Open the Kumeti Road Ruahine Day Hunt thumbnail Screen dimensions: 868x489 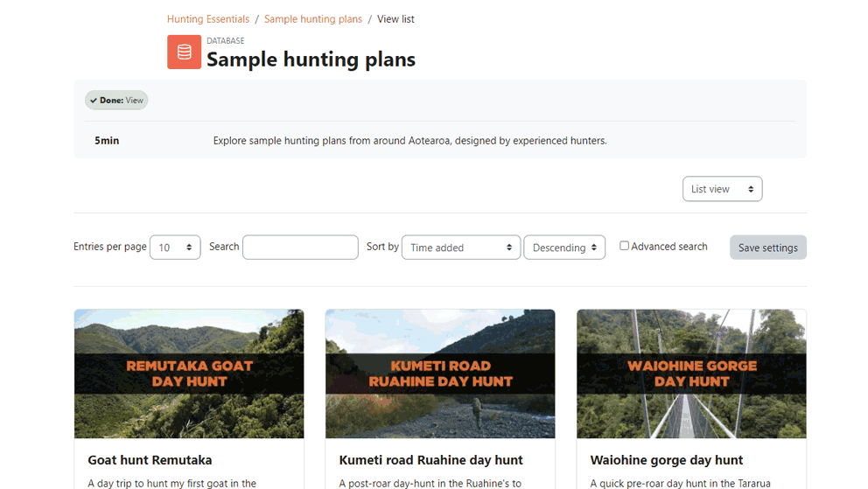tap(440, 374)
